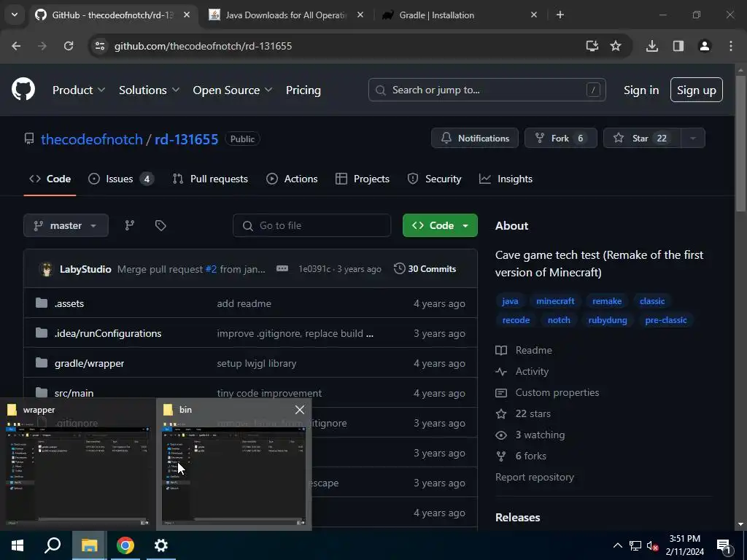Click the rubydung topic tag
747x560 pixels.
(608, 320)
